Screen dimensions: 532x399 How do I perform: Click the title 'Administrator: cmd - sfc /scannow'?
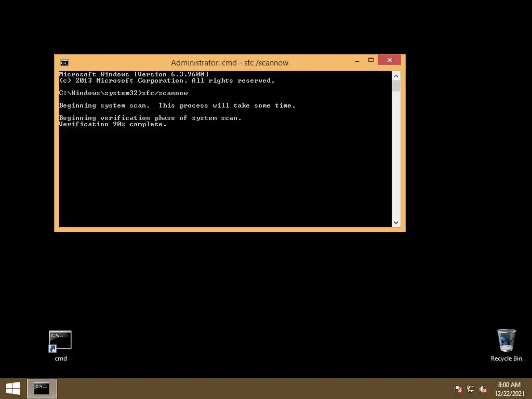tap(230, 63)
